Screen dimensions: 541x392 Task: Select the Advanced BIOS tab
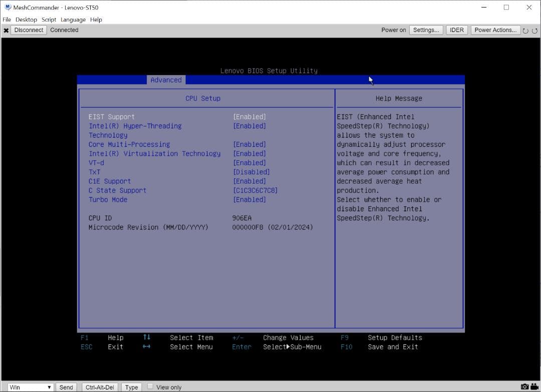coord(166,80)
